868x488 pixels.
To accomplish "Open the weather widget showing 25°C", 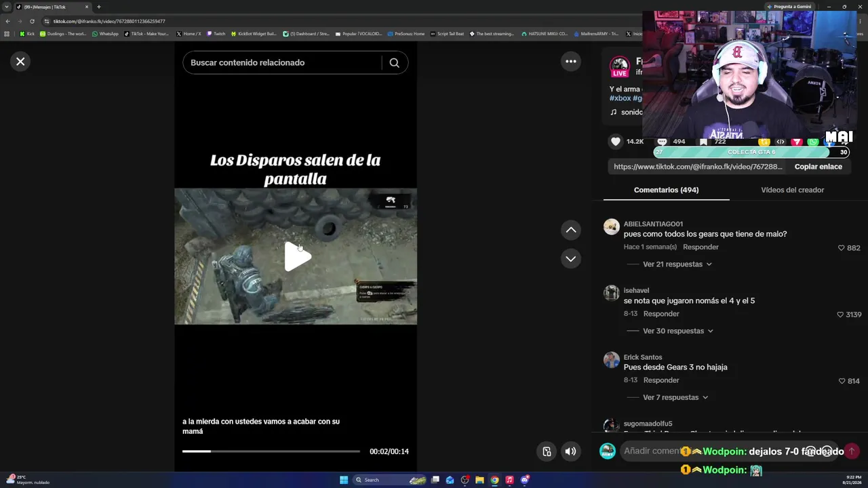I will click(27, 480).
